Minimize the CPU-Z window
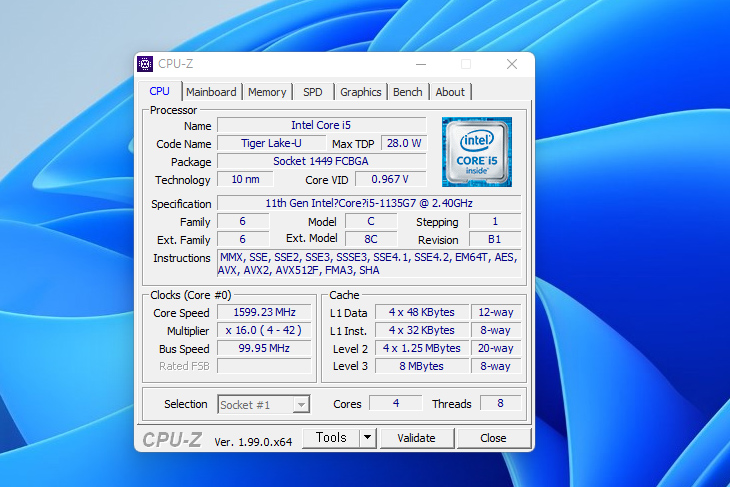 click(x=421, y=64)
